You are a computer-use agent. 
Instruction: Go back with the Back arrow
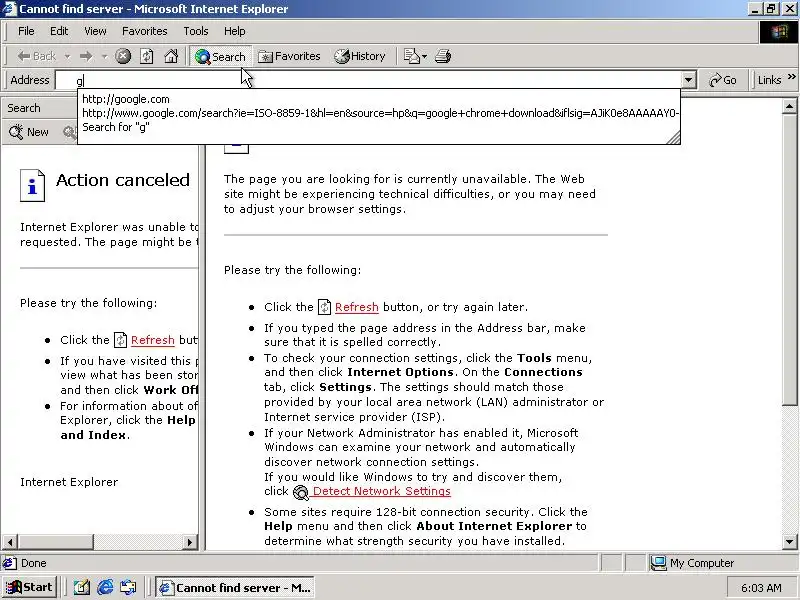[x=36, y=56]
